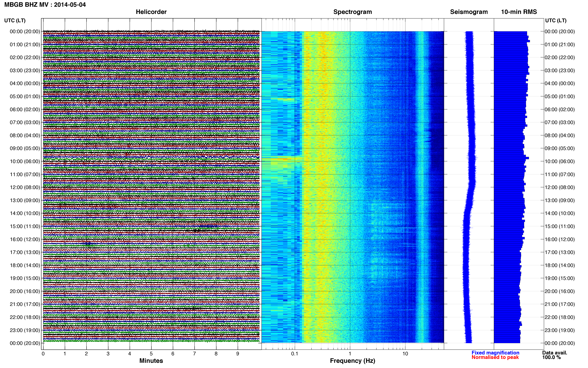Image resolution: width=588 pixels, height=368 pixels.
Task: Click the helicorder minute tick label '4'
Action: pos(130,354)
